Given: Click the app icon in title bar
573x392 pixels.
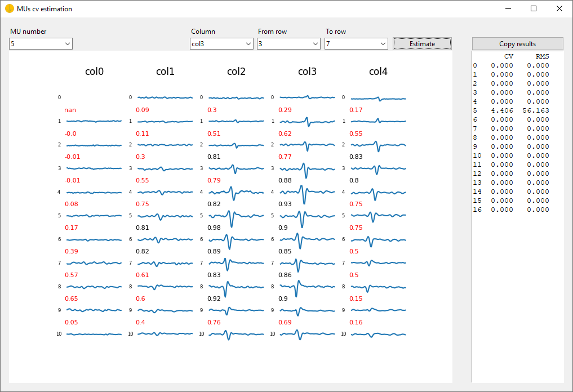Looking at the screenshot, I should point(10,8).
